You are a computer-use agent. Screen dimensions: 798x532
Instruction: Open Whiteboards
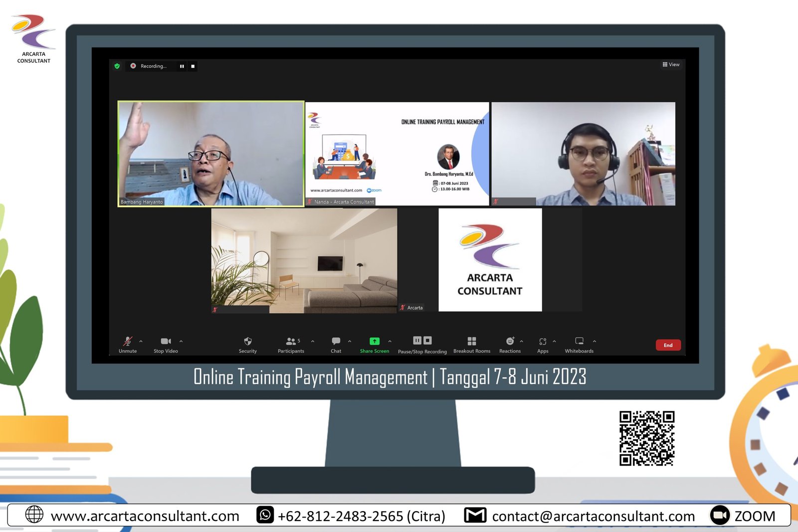[x=579, y=342]
